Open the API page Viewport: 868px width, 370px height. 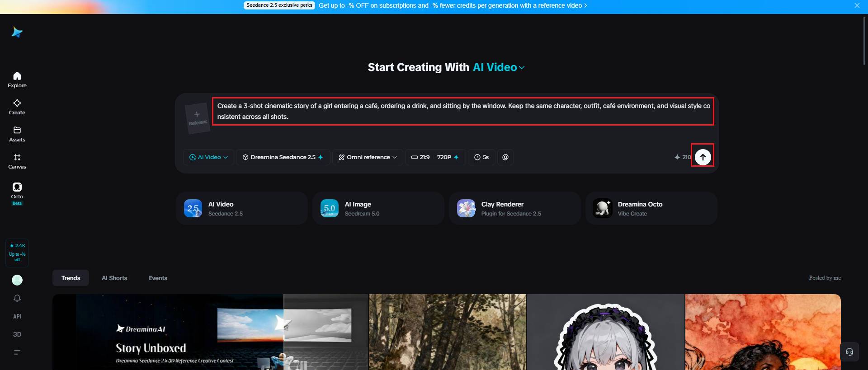point(17,316)
